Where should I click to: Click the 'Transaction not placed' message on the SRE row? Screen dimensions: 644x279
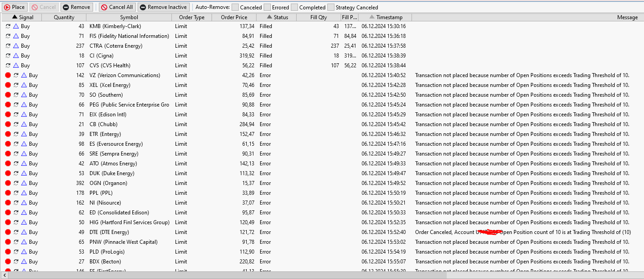[x=522, y=154]
